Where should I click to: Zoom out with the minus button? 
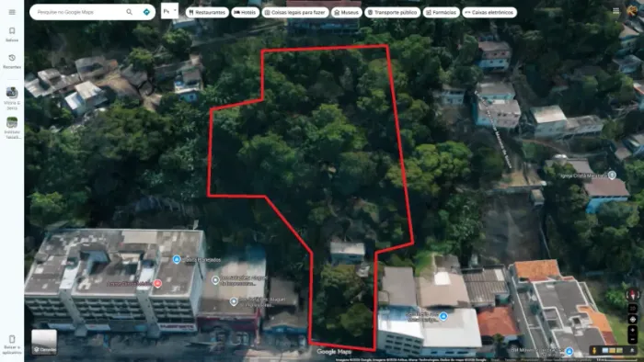tap(633, 339)
